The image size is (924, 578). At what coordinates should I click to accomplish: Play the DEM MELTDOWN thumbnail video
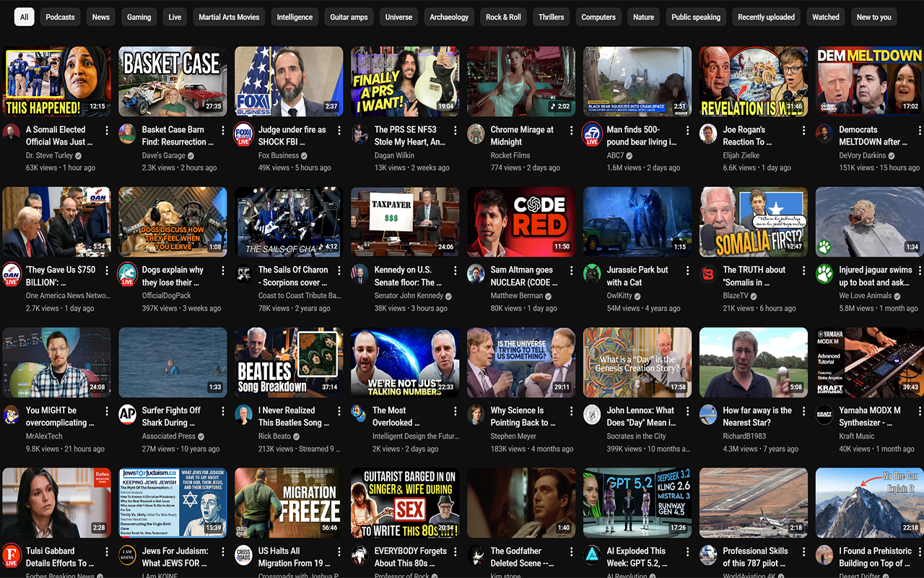tap(870, 82)
